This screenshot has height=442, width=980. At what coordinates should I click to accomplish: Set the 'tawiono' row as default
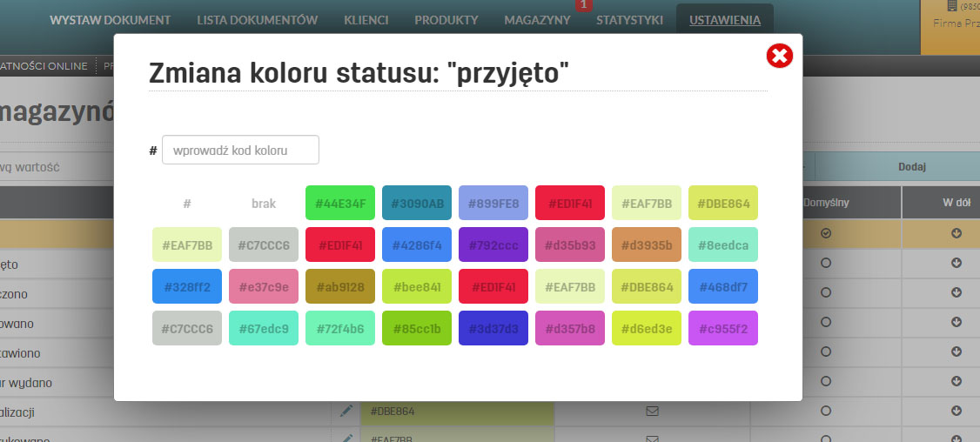(826, 352)
